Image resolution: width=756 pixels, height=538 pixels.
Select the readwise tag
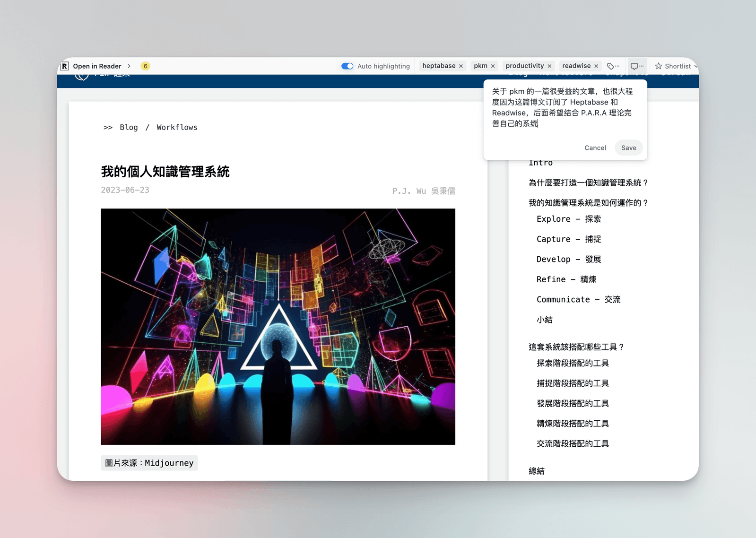[576, 66]
